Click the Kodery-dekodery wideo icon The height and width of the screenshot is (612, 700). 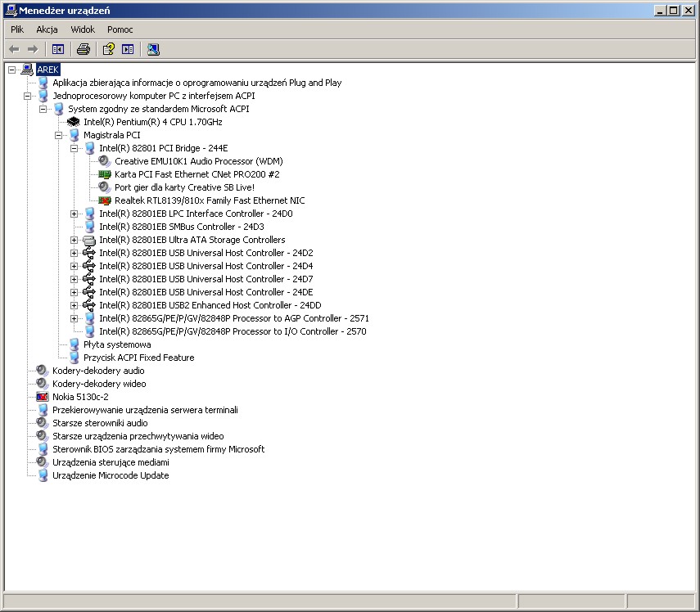pyautogui.click(x=43, y=384)
